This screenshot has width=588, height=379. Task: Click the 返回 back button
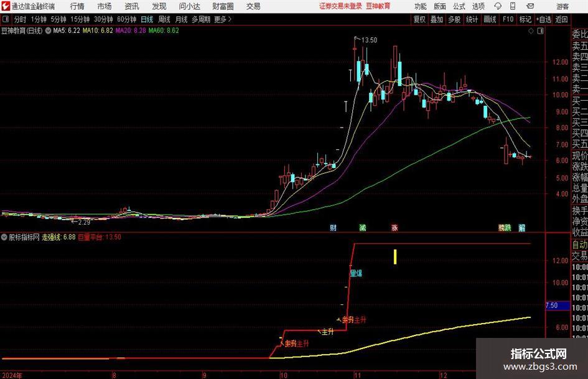point(561,19)
